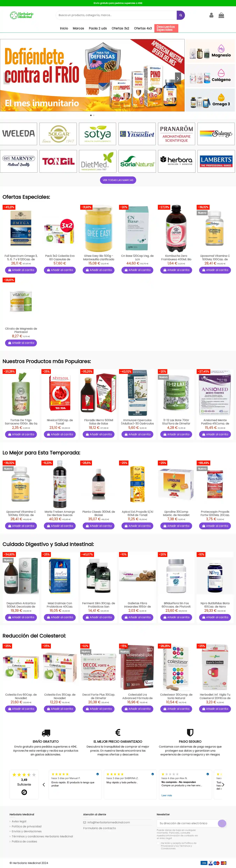The height and width of the screenshot is (868, 236).
Task: Open the Magnesio category tile
Action: (210, 52)
